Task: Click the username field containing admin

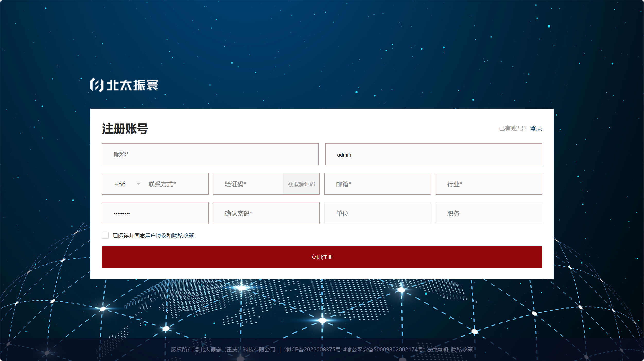Action: click(x=433, y=154)
